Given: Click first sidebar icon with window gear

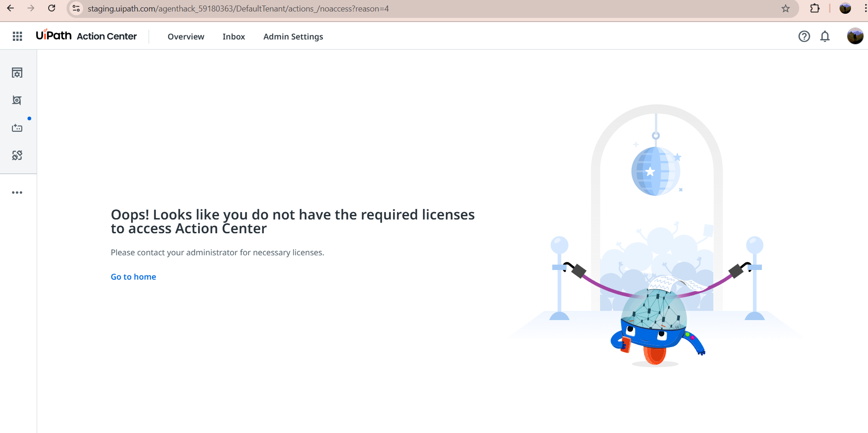Looking at the screenshot, I should point(17,73).
